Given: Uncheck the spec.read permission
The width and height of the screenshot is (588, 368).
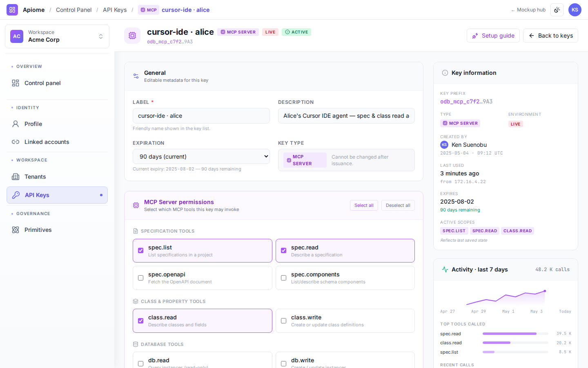Looking at the screenshot, I should tap(283, 251).
